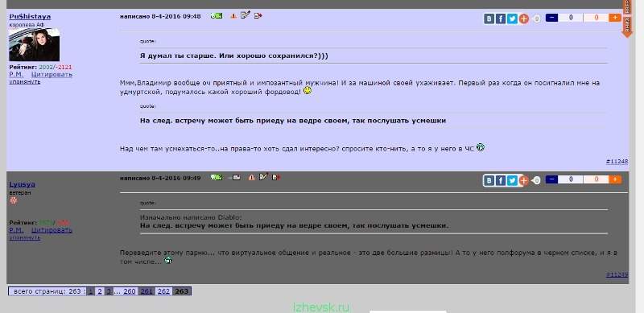This screenshot has width=644, height=313.
Task: Click упомянуть under Lyusya's profile
Action: tap(25, 237)
